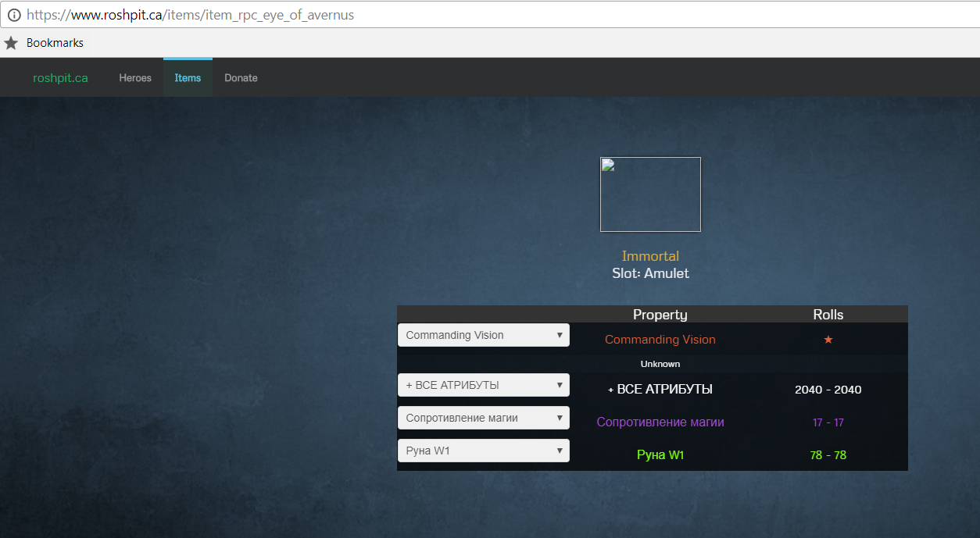Click the 2040 - 2040 roll value
980x538 pixels.
828,390
